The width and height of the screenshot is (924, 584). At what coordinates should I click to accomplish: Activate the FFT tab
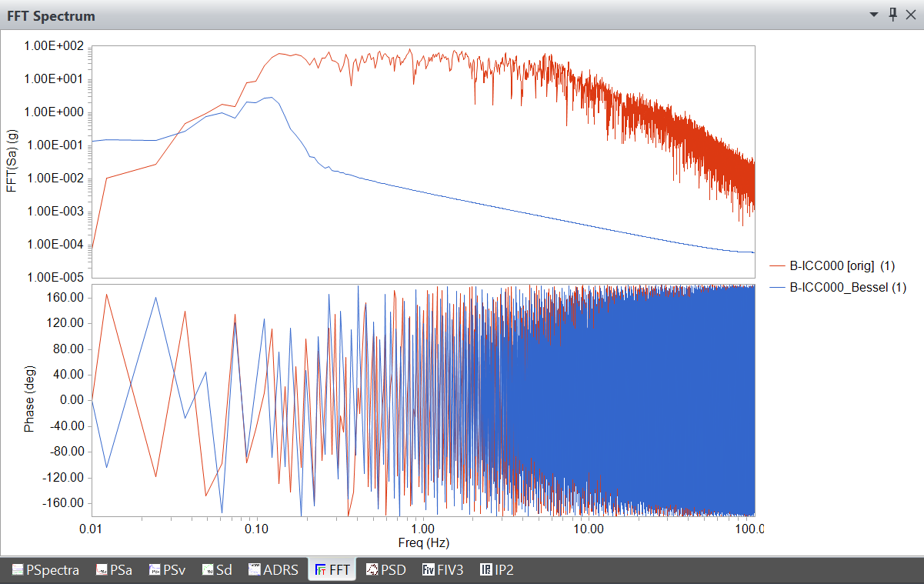(332, 570)
